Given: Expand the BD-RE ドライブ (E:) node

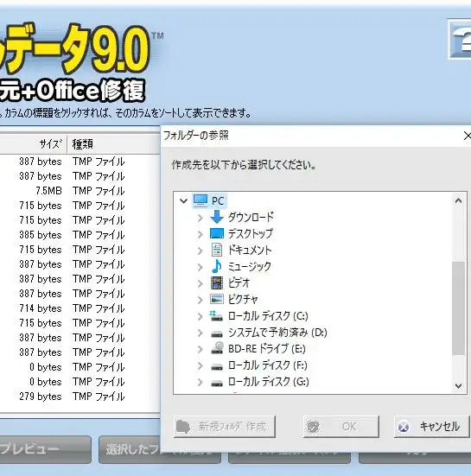Looking at the screenshot, I should (x=200, y=349).
